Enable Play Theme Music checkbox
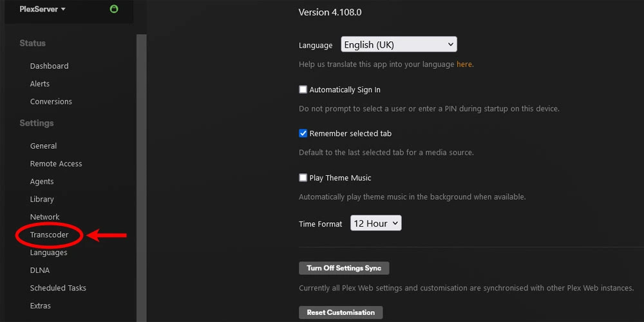The width and height of the screenshot is (644, 322). [303, 178]
